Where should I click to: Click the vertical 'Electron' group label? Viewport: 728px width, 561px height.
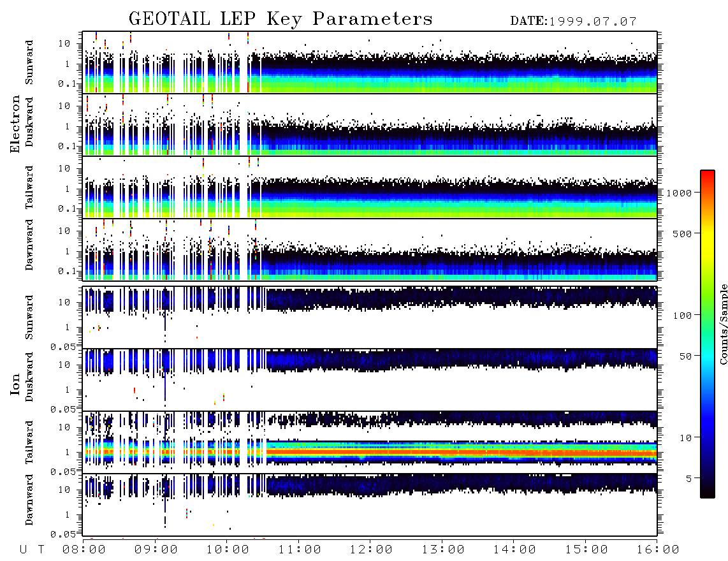click(x=15, y=124)
